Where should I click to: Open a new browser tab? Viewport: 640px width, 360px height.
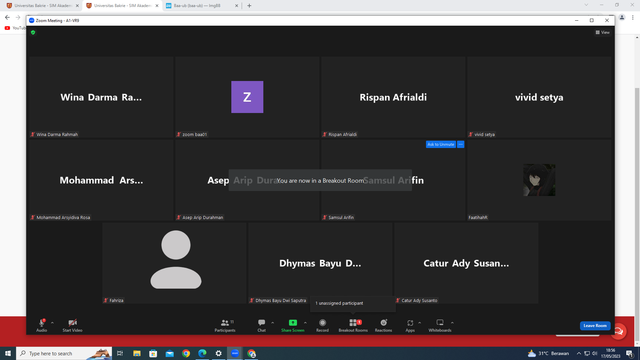coord(249,6)
